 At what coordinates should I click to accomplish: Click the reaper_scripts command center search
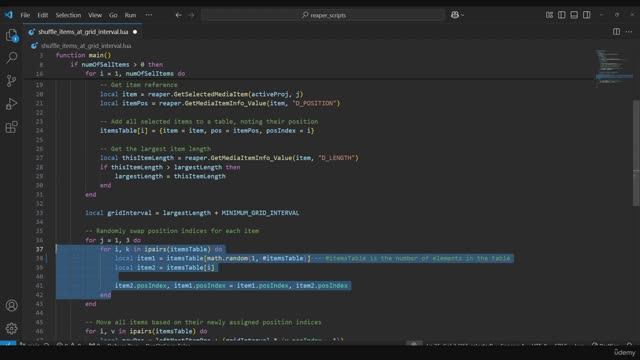(323, 15)
